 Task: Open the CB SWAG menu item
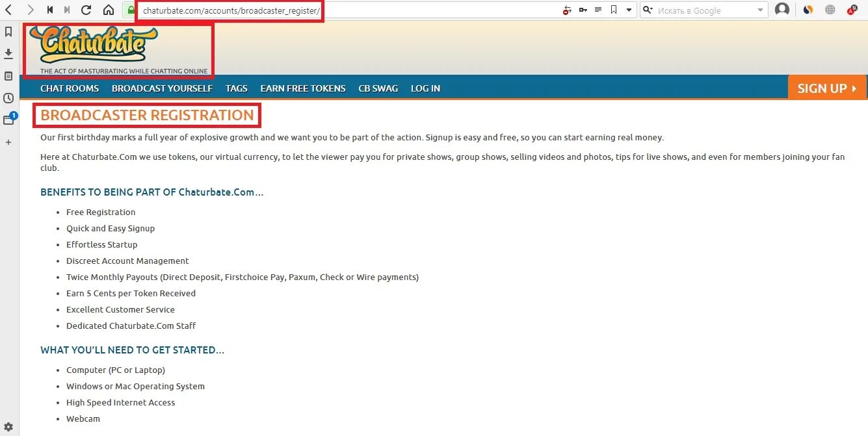tap(378, 88)
